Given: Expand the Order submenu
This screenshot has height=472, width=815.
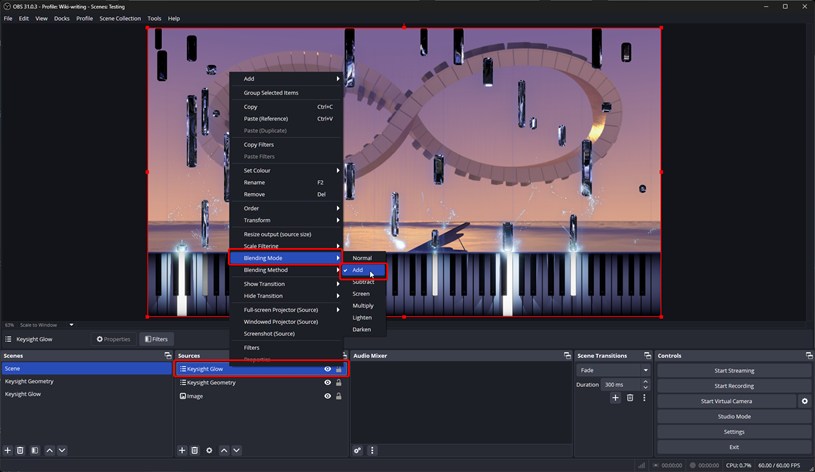Looking at the screenshot, I should pyautogui.click(x=286, y=208).
